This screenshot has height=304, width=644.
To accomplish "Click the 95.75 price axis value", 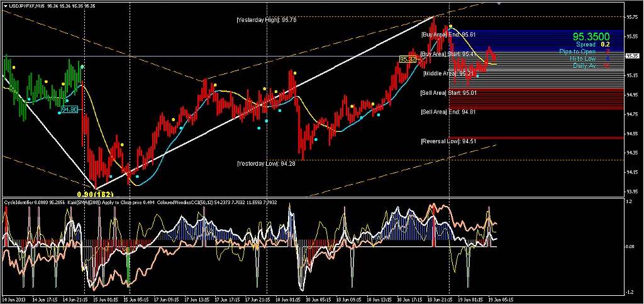I will pos(633,17).
